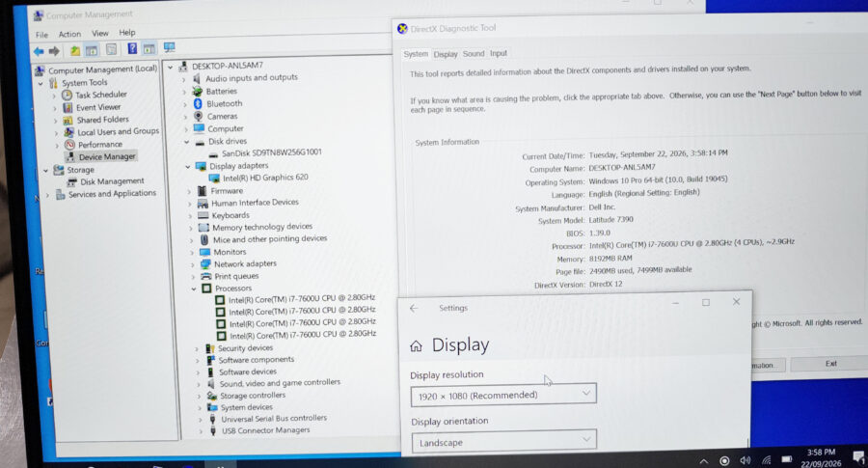
Task: Collapse the System Tools node
Action: click(x=41, y=84)
